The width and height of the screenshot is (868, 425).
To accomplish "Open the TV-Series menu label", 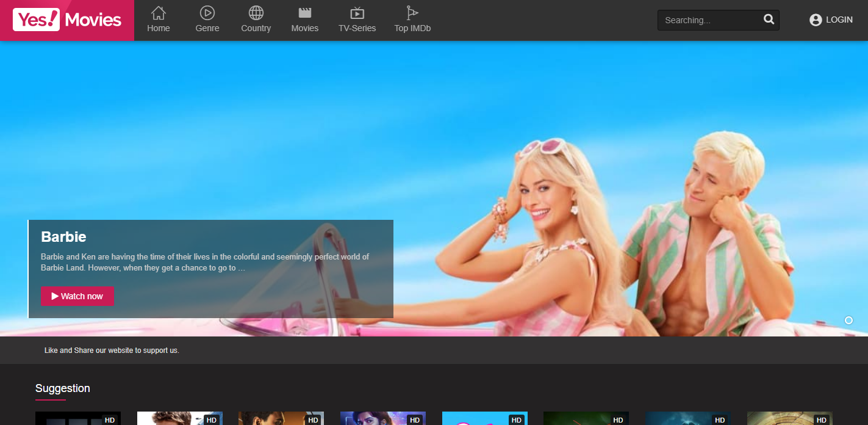I will [357, 28].
